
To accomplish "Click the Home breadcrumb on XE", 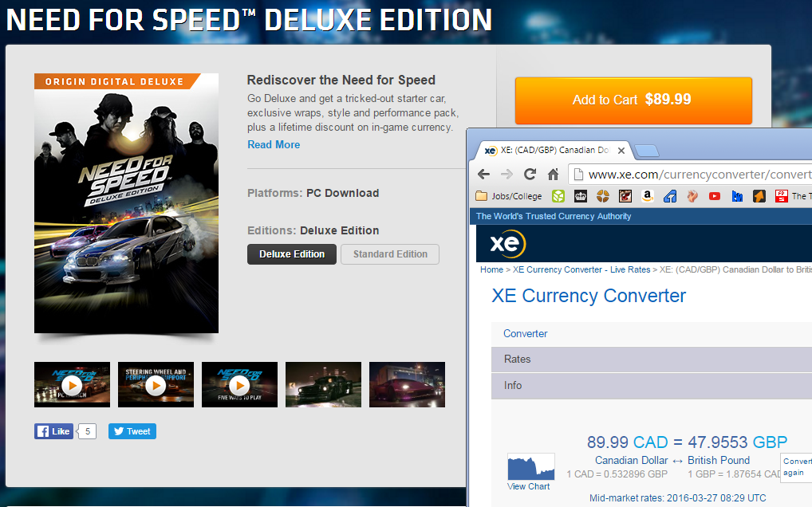I will coord(491,269).
